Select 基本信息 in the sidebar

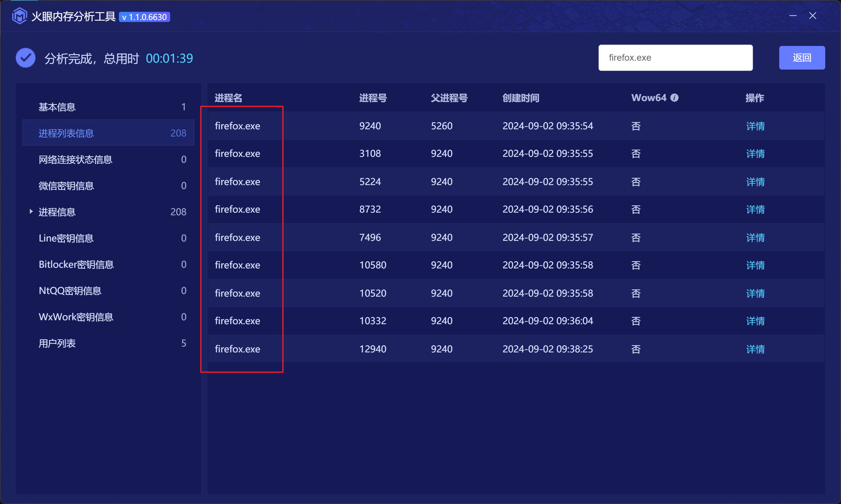(x=57, y=107)
